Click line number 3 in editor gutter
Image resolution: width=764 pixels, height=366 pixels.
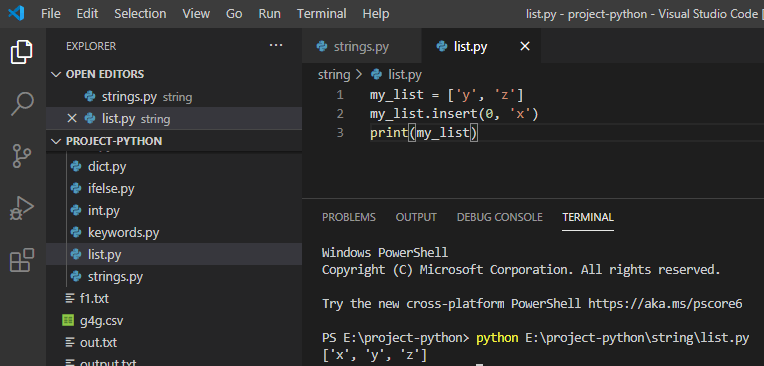coord(340,132)
